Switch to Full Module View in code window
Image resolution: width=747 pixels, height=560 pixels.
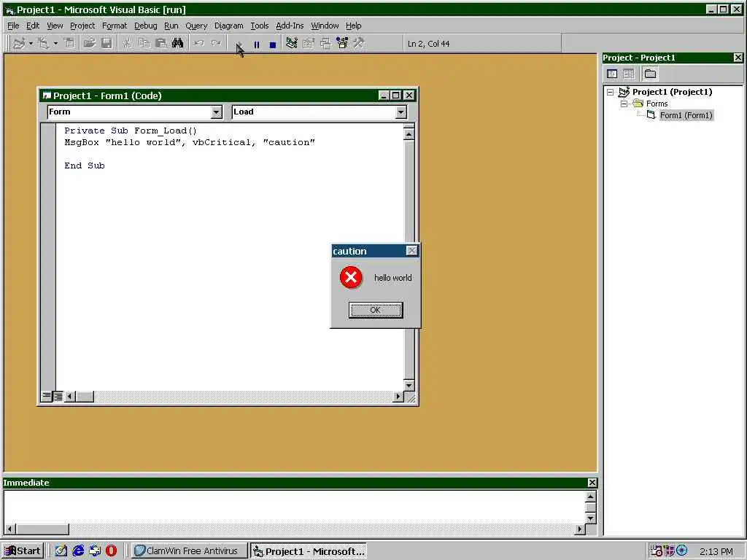pos(58,396)
